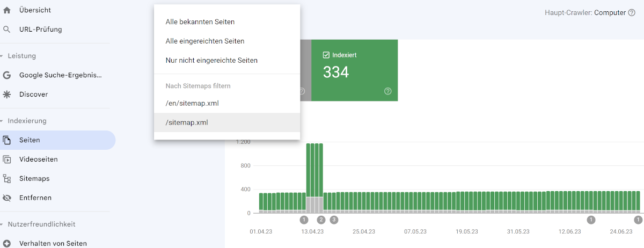This screenshot has height=248, width=644.
Task: Open Discover via its asterisk icon
Action: (x=7, y=94)
